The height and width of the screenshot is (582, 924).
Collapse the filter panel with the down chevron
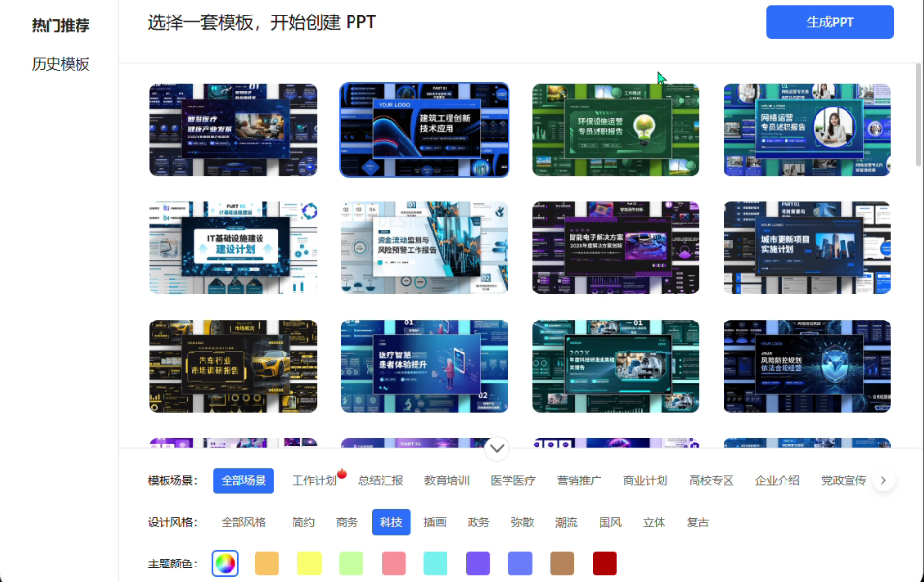click(x=497, y=448)
